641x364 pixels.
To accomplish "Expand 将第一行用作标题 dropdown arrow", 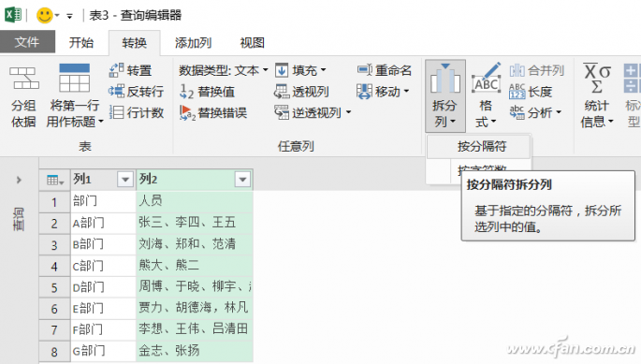I will click(x=100, y=122).
